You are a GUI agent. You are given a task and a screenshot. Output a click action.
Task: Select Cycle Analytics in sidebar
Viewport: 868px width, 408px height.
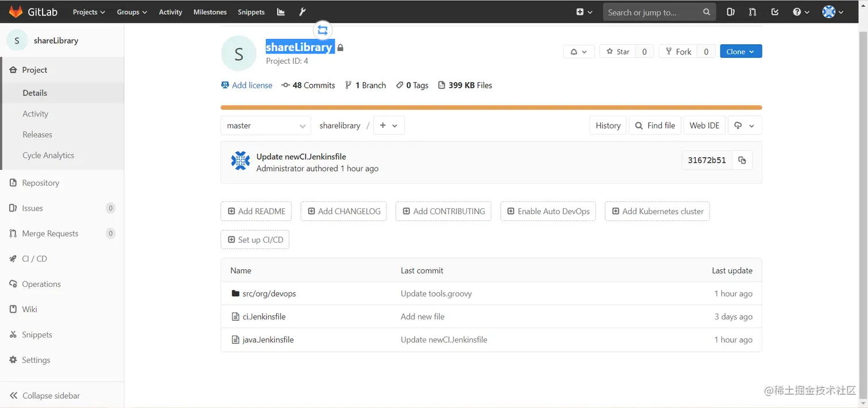coord(62,155)
